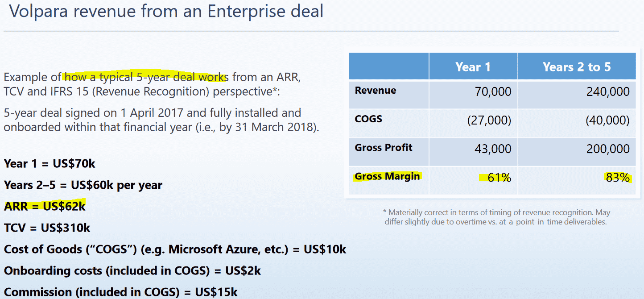Select the COGS row label in the table

pos(368,119)
